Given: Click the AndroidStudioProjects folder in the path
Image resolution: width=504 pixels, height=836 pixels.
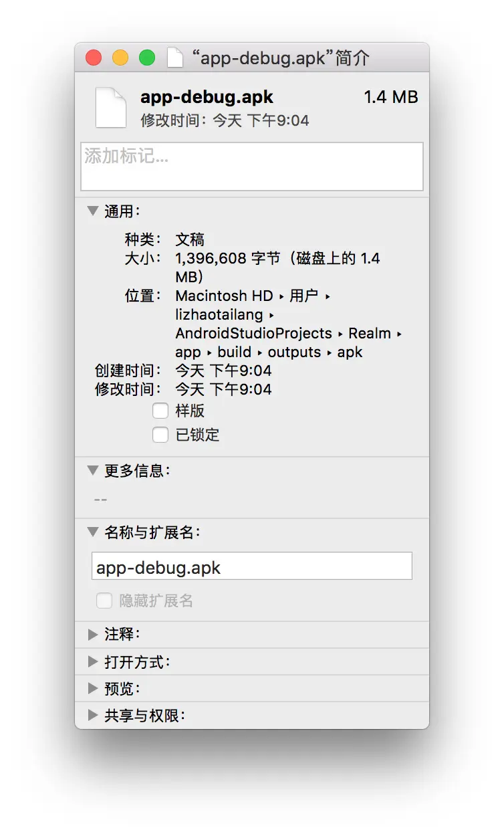Looking at the screenshot, I should [253, 333].
